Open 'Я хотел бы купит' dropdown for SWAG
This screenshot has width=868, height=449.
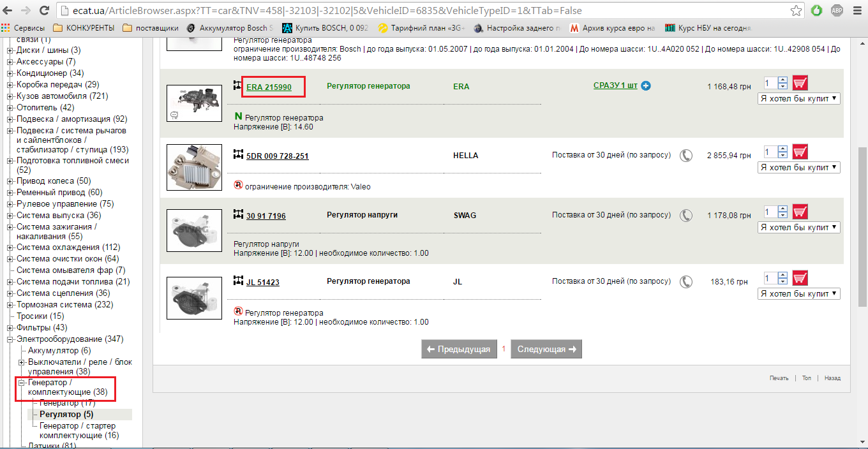799,228
